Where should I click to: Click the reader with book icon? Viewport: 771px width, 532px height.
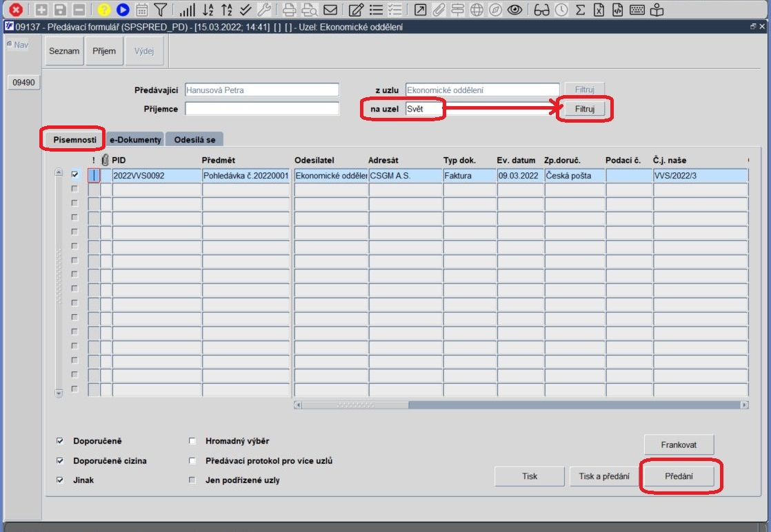pyautogui.click(x=657, y=10)
